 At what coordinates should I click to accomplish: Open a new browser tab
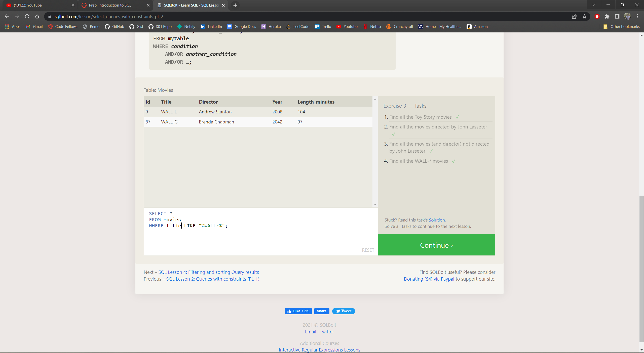[235, 5]
